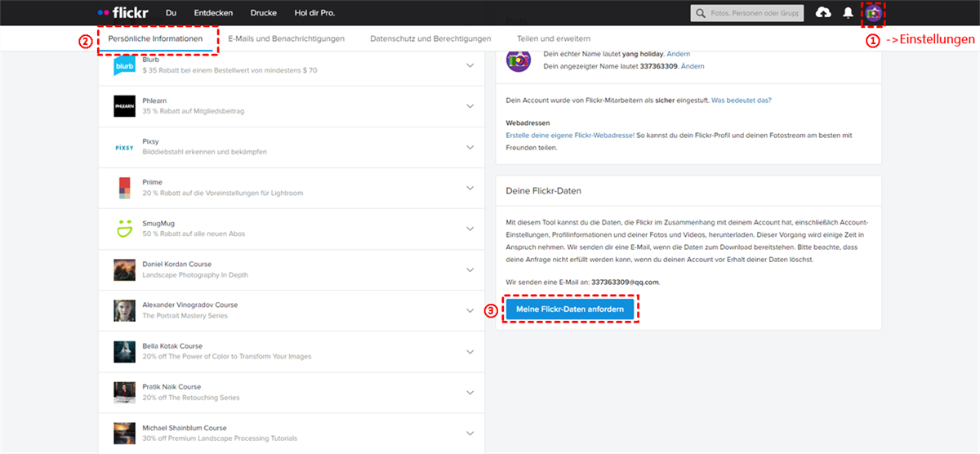This screenshot has height=454, width=980.
Task: Open the notifications bell
Action: tap(849, 13)
